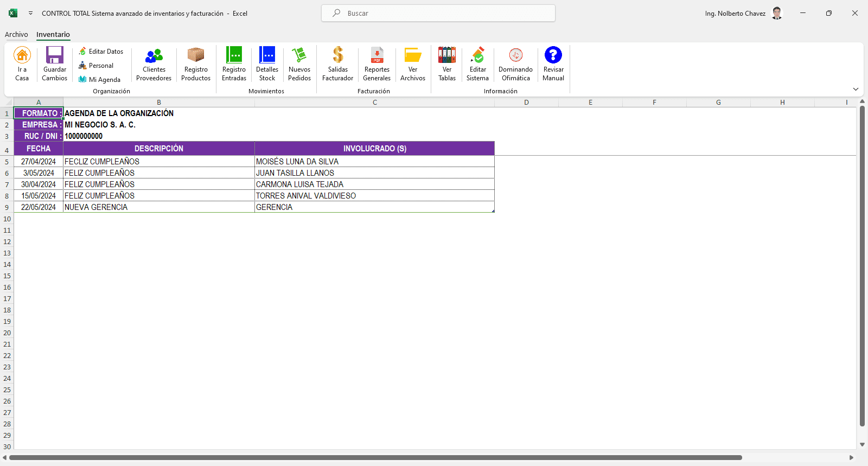The width and height of the screenshot is (868, 466).
Task: Collapse the ribbon with the chevron
Action: (856, 89)
